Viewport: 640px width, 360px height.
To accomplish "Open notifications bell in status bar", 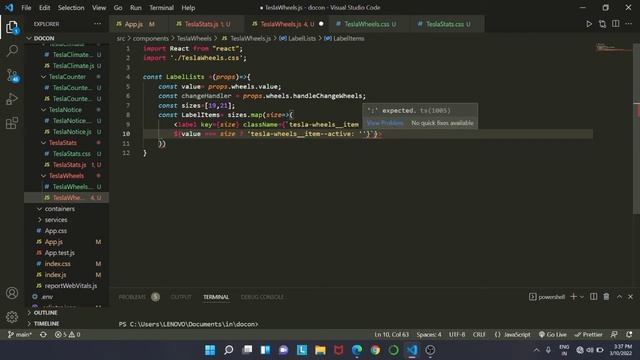I will pyautogui.click(x=629, y=334).
